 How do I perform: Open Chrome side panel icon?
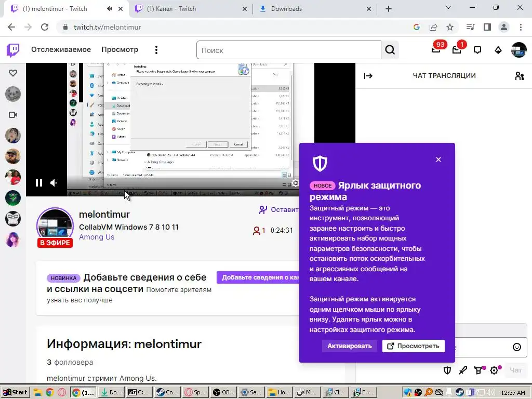click(x=487, y=27)
